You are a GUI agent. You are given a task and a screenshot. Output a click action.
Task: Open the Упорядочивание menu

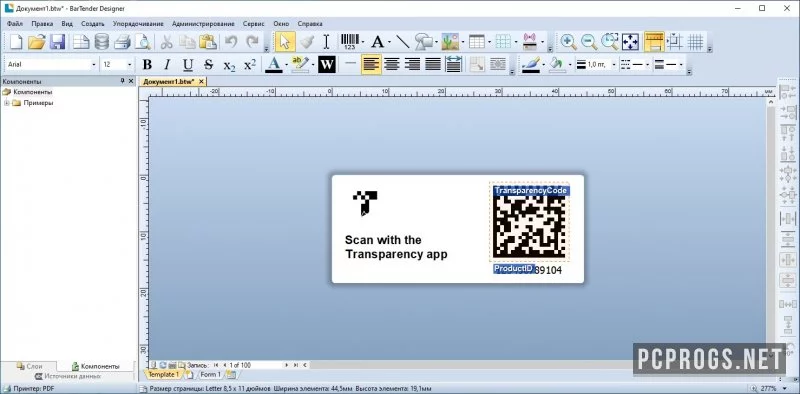pos(138,23)
